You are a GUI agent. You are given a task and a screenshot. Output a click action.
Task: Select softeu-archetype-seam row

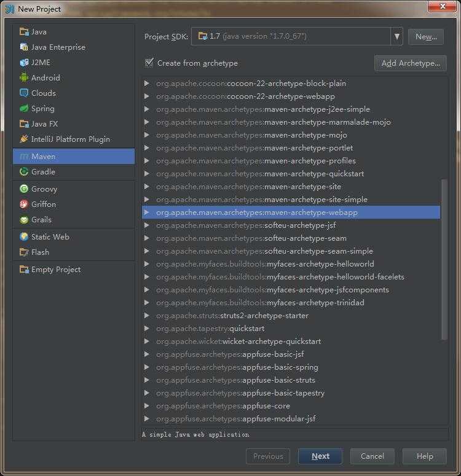click(291, 238)
